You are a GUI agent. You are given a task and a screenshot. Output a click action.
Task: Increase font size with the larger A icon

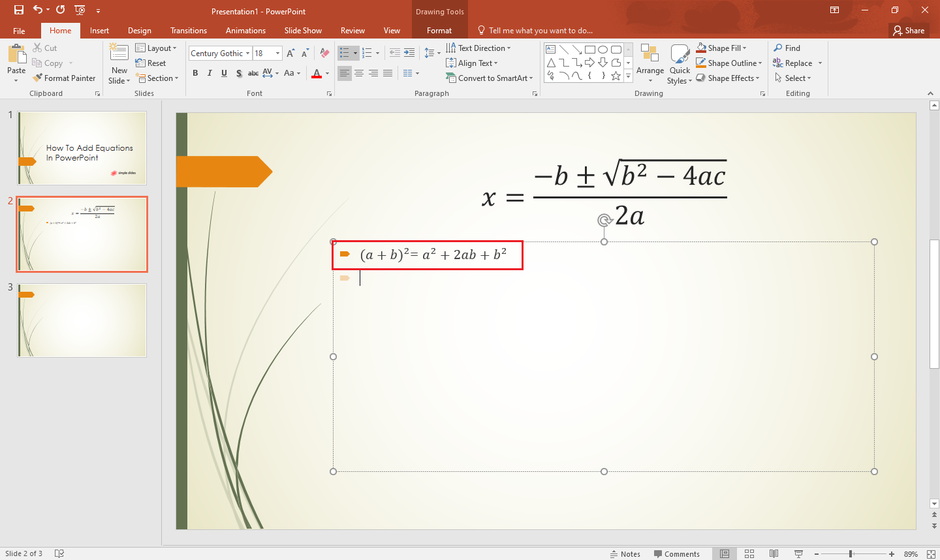290,54
